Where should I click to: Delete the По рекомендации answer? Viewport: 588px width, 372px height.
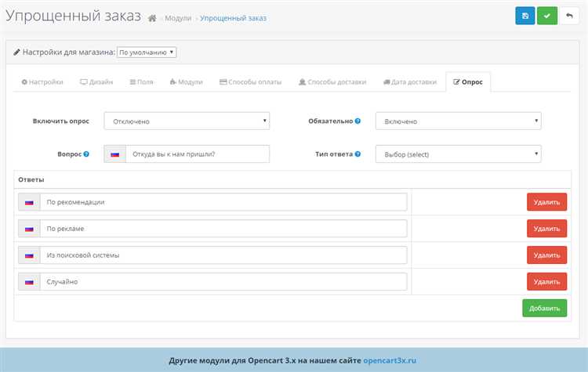click(546, 202)
